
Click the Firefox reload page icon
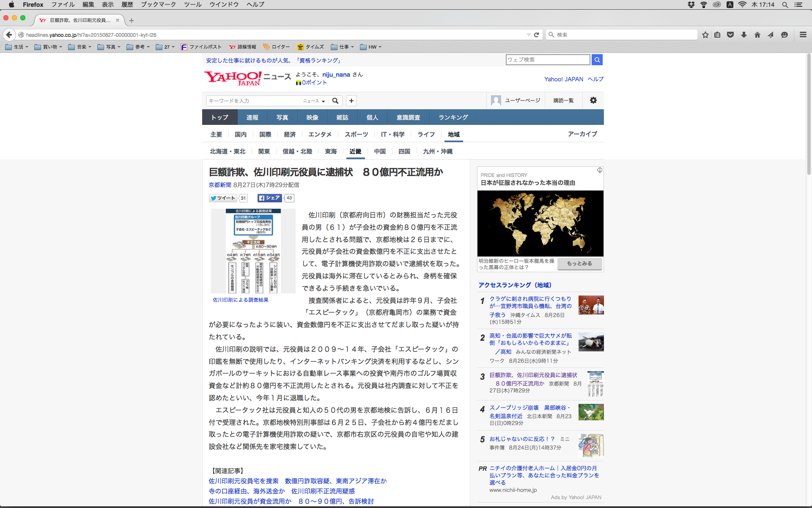(536, 35)
